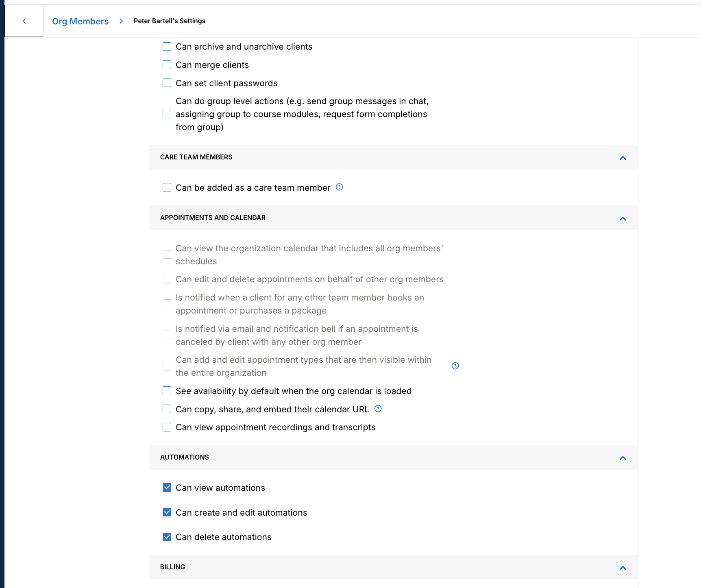Enable Can view appointment recordings and transcripts

pyautogui.click(x=167, y=427)
